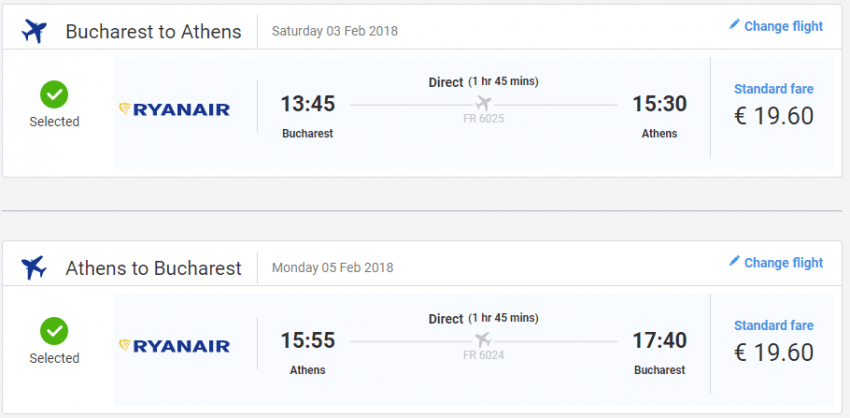Screen dimensions: 850x418
Task: Toggle green Selected checkmark on Athens-Bucharest flight
Action: (54, 331)
